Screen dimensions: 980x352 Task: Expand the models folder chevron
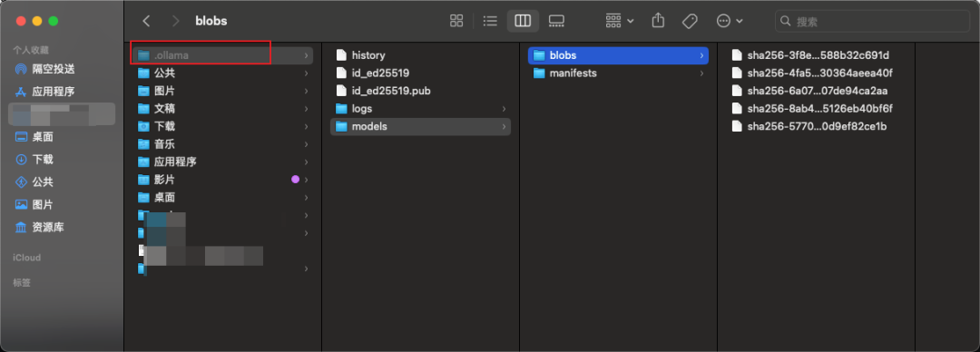[x=504, y=126]
